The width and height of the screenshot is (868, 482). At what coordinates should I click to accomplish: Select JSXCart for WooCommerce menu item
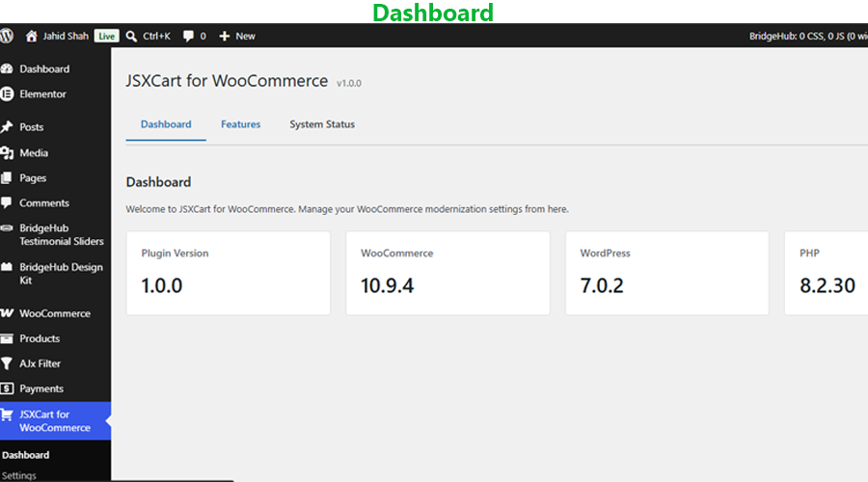[x=55, y=420]
